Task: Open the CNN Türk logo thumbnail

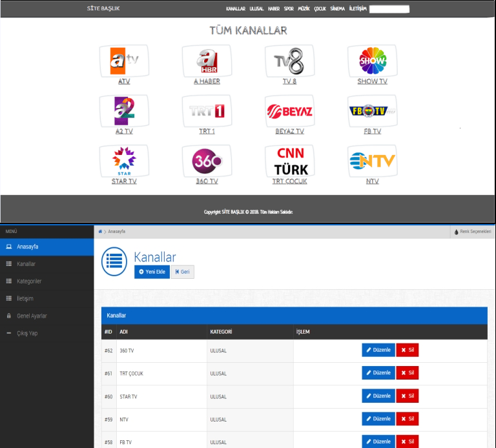Action: [x=289, y=161]
